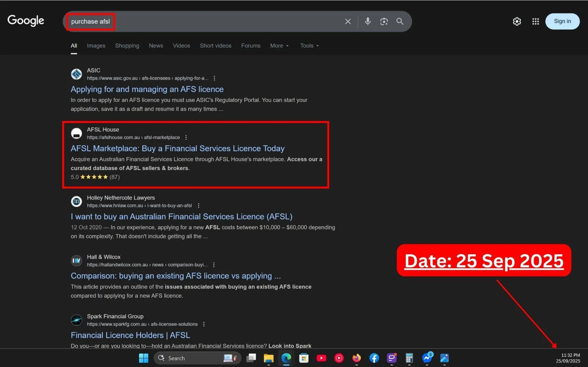The image size is (588, 367).
Task: Select the News search tab
Action: (156, 46)
